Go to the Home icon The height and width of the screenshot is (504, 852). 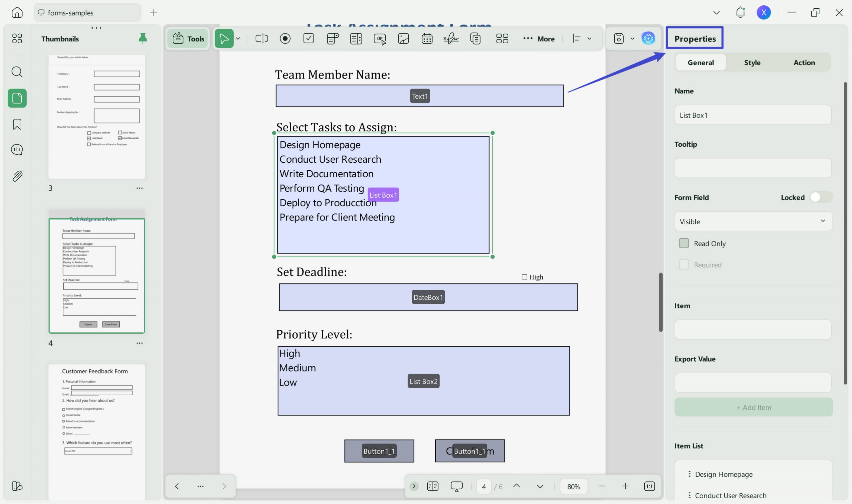pos(17,13)
